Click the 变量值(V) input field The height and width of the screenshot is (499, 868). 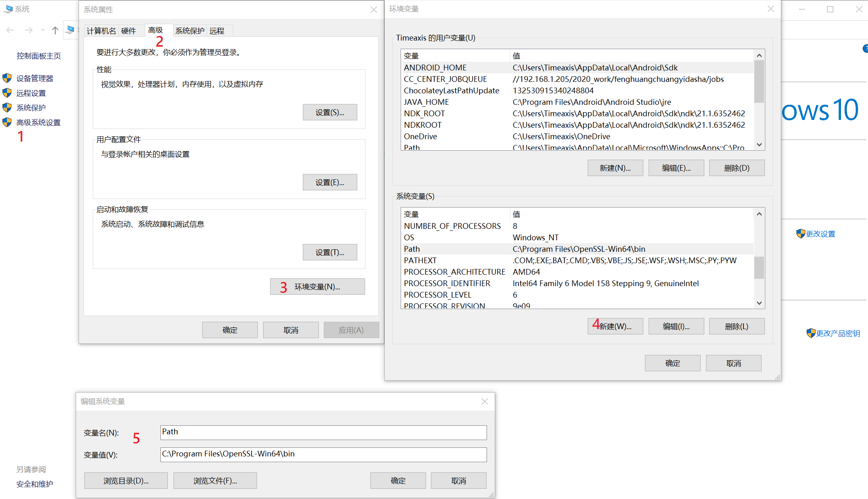point(324,454)
